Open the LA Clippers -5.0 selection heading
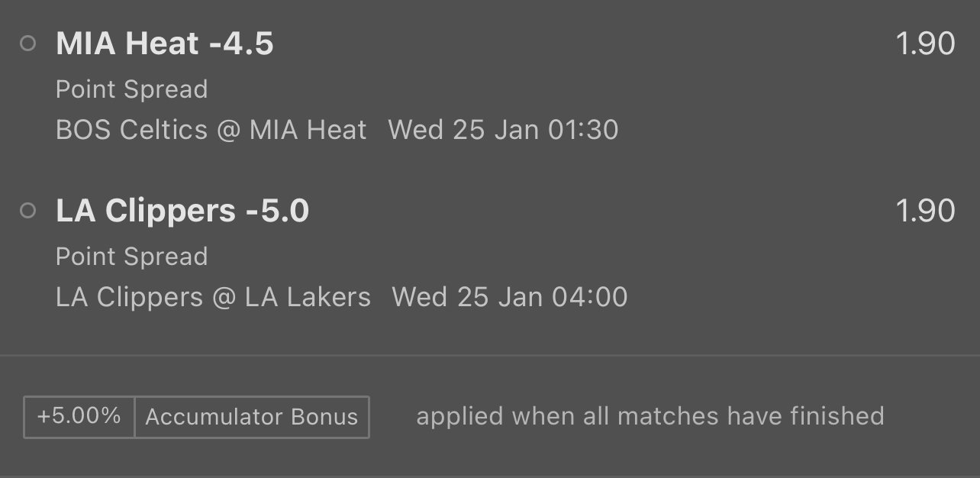Screen dimensions: 980x478 pos(182,211)
